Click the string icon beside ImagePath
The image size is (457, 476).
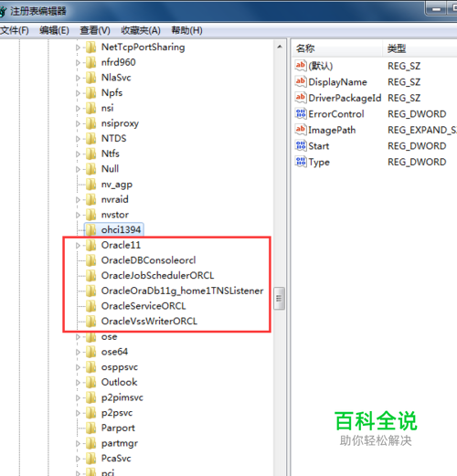pyautogui.click(x=301, y=130)
